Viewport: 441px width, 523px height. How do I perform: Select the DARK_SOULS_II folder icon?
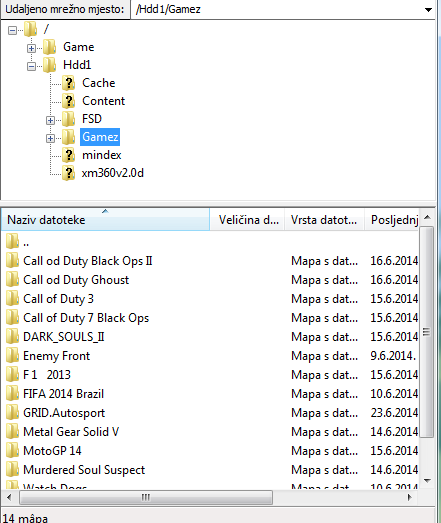pyautogui.click(x=12, y=336)
